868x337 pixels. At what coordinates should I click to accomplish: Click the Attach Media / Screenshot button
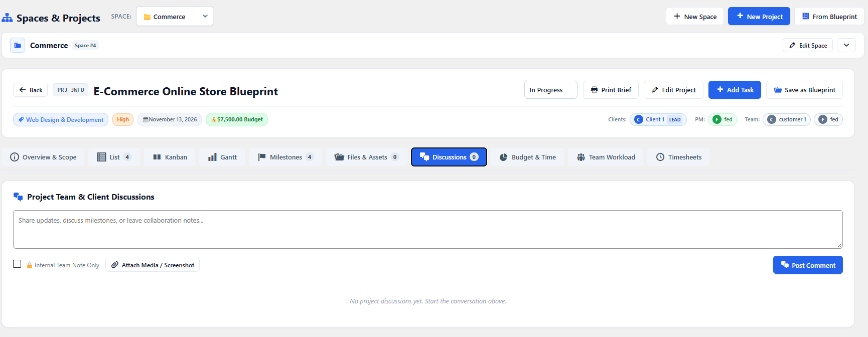(x=153, y=265)
